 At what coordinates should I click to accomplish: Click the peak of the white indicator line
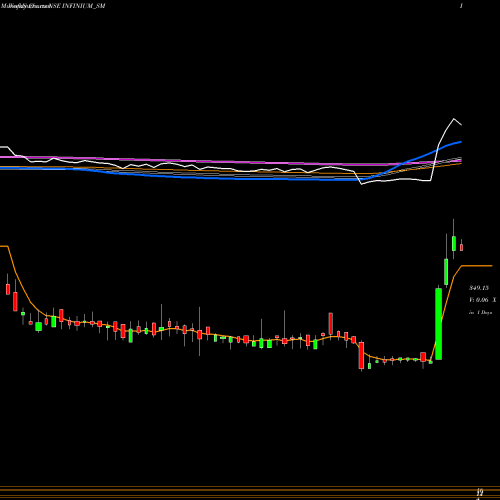(454, 119)
